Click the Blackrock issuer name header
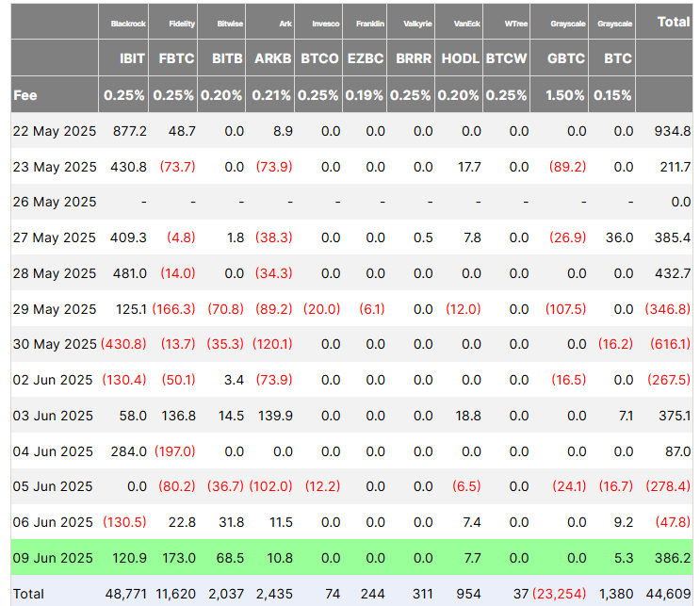 pos(129,22)
